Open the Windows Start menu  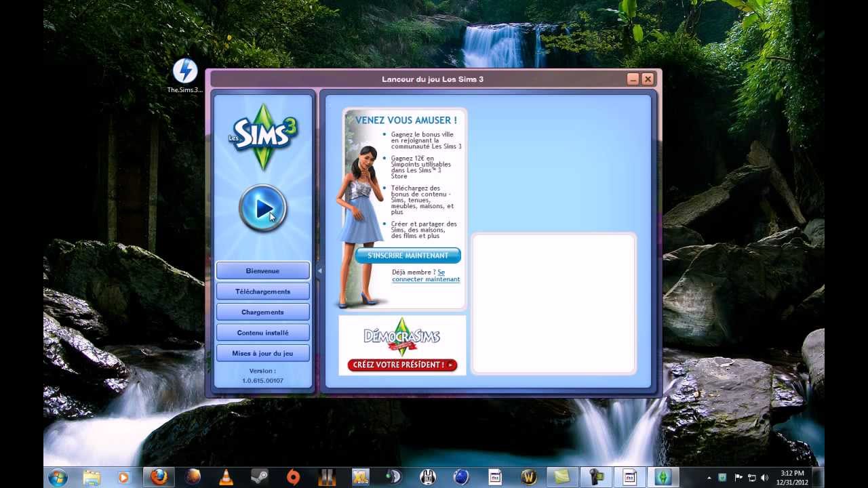point(58,477)
